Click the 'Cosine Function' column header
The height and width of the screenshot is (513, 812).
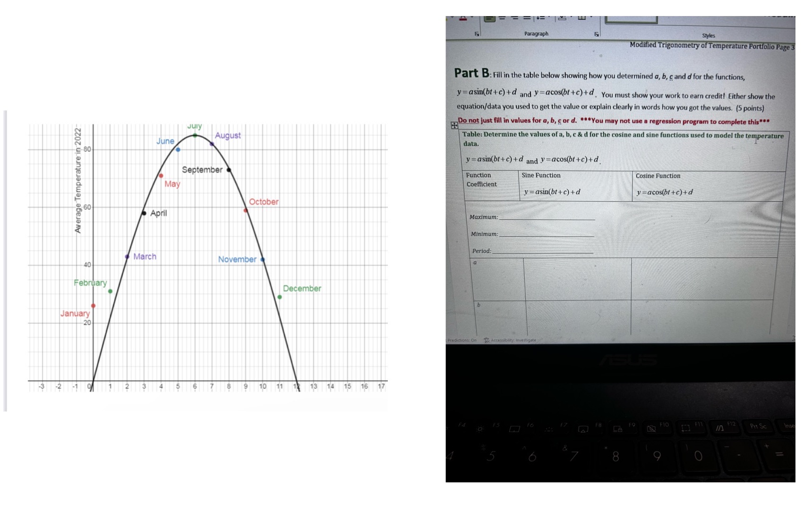coord(658,176)
